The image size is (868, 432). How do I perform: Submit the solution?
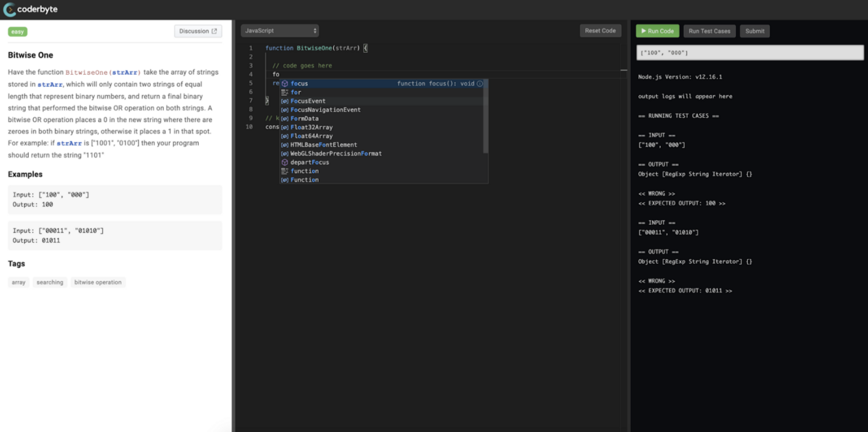pos(754,31)
